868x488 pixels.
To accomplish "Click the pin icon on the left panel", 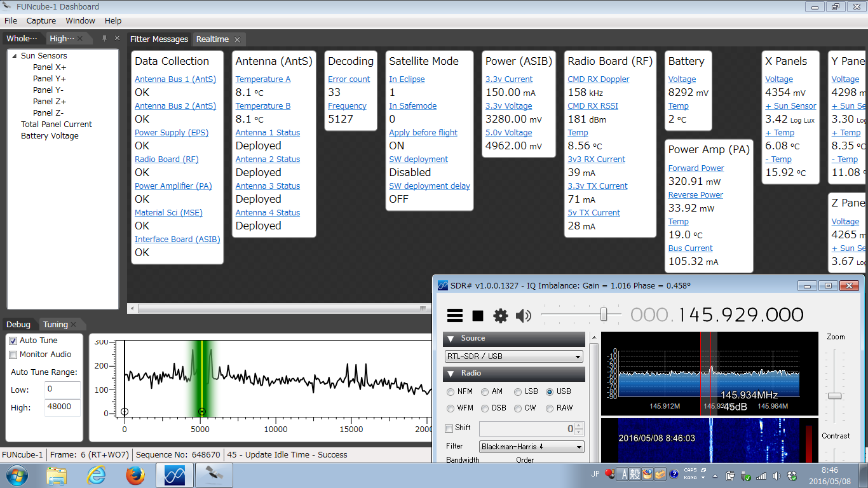I will [104, 39].
